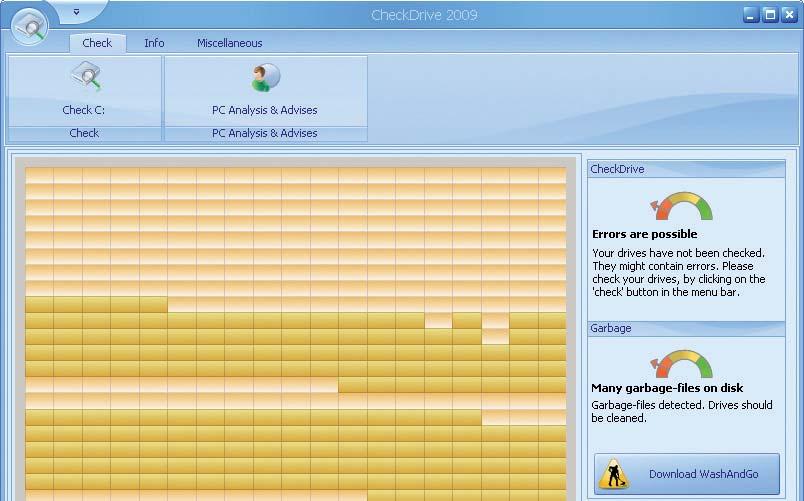Click the CheckDrive panel header
The width and height of the screenshot is (804, 501).
686,169
